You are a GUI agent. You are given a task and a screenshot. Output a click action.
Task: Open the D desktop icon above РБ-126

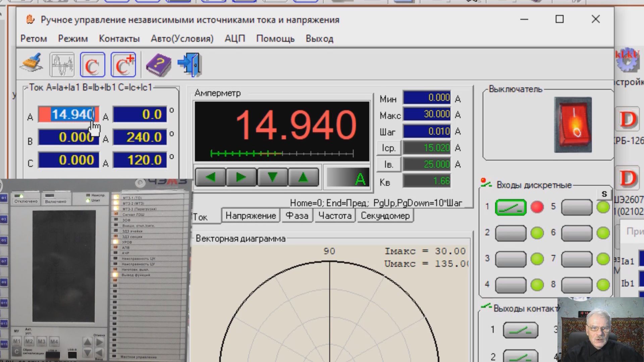click(628, 120)
